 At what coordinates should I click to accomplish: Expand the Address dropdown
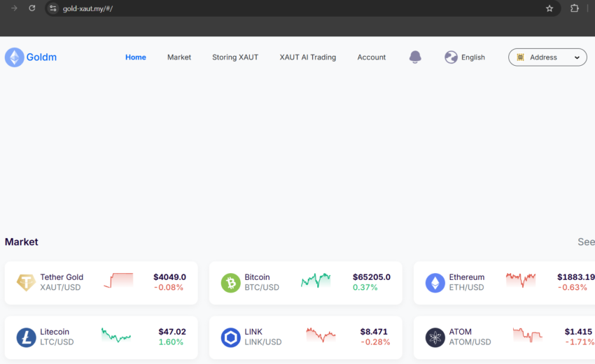(547, 57)
